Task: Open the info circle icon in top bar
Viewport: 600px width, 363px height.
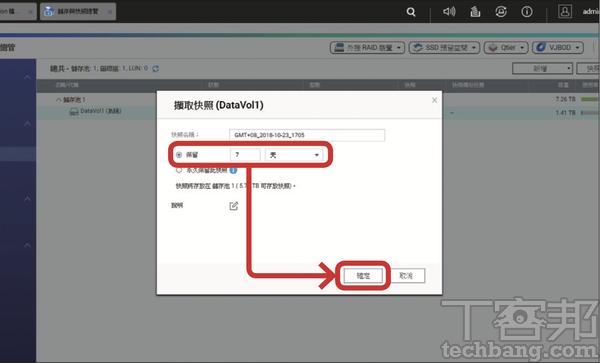Action: [527, 12]
